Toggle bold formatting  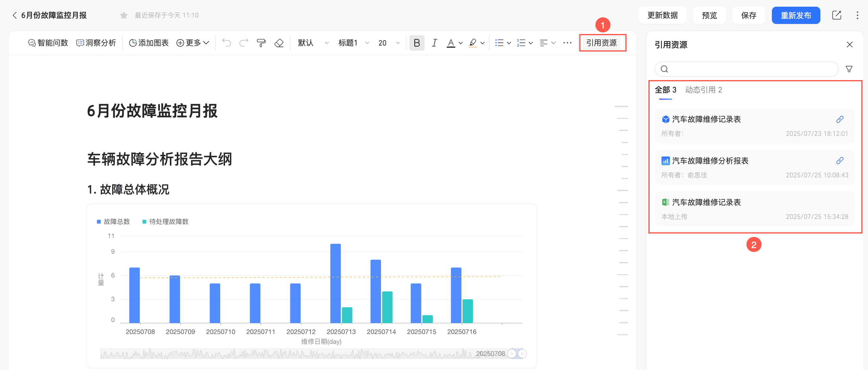pyautogui.click(x=416, y=43)
